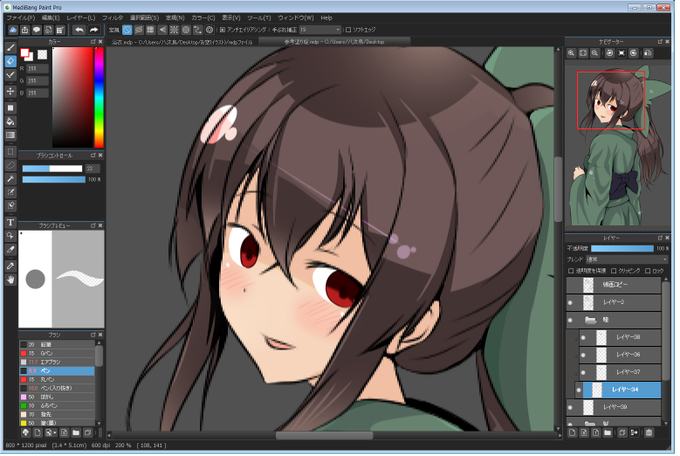Select the rectangular Select tool

point(11,152)
